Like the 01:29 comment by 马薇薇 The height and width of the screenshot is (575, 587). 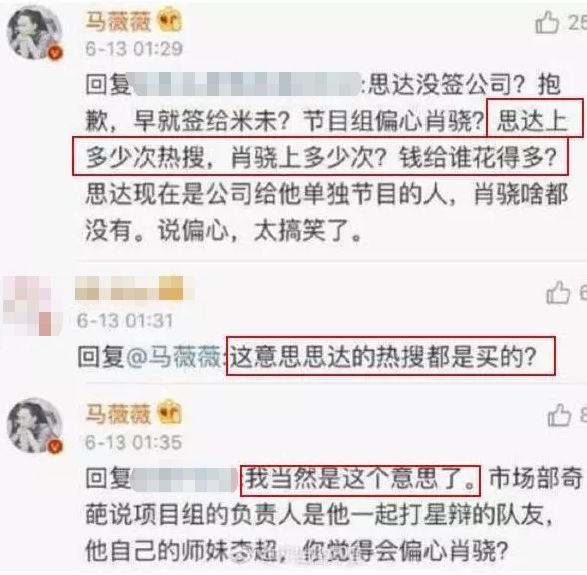click(547, 22)
